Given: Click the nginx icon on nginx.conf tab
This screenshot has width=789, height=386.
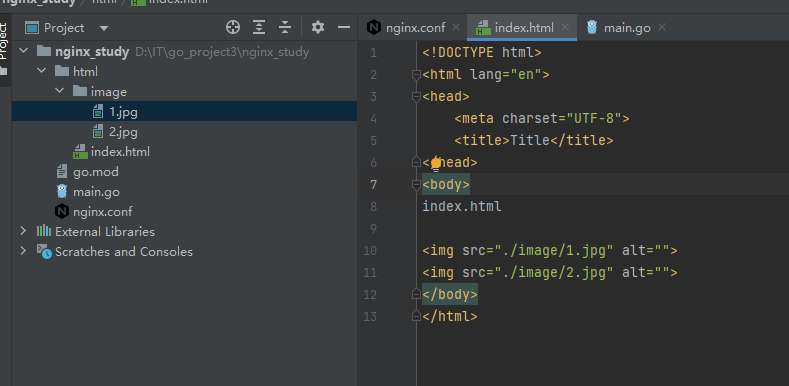Looking at the screenshot, I should (x=374, y=28).
